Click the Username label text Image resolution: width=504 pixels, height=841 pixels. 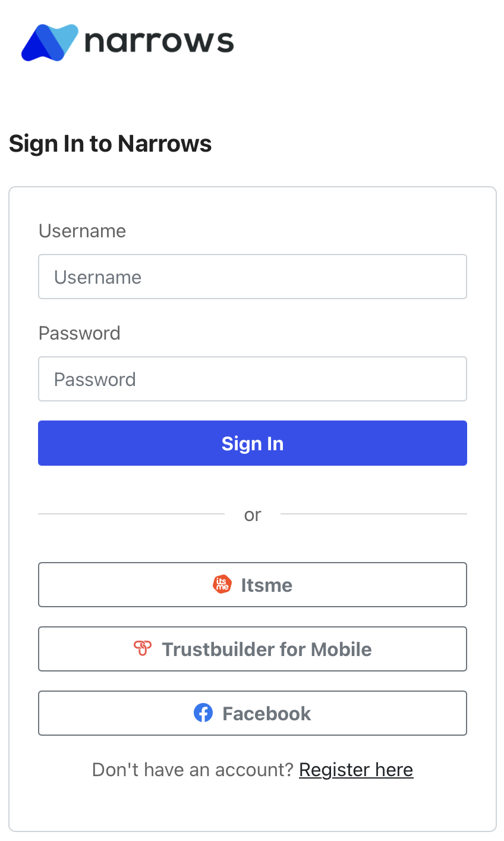tap(82, 231)
